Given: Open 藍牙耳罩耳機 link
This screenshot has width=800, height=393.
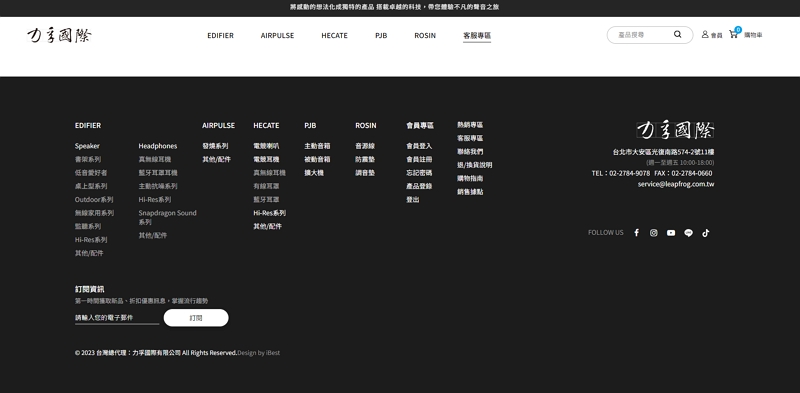Looking at the screenshot, I should 158,173.
